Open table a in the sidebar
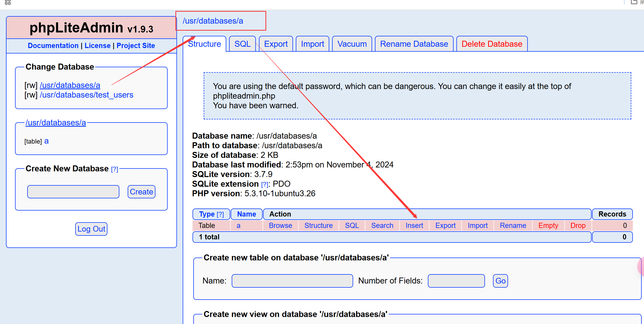This screenshot has width=644, height=324. click(46, 141)
